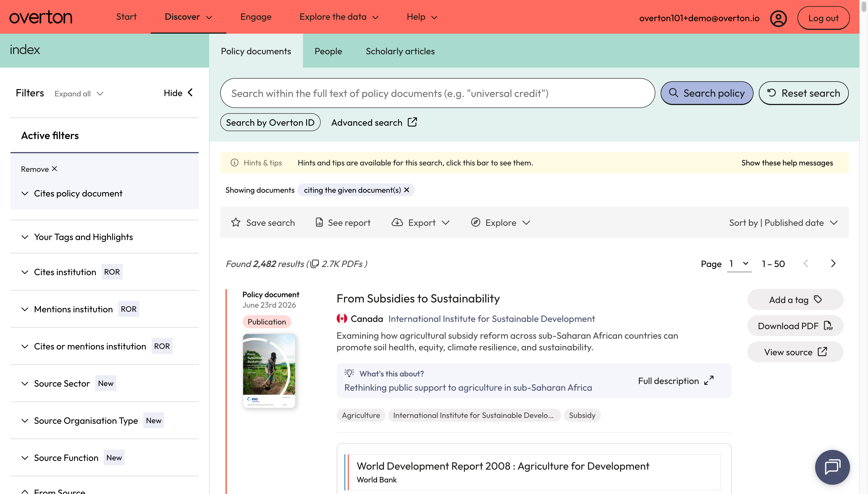868x494 pixels.
Task: Go to previous results page arrow
Action: [806, 264]
